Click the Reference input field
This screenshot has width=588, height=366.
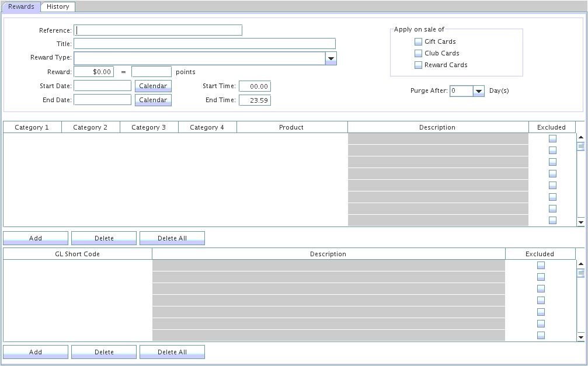coord(158,30)
